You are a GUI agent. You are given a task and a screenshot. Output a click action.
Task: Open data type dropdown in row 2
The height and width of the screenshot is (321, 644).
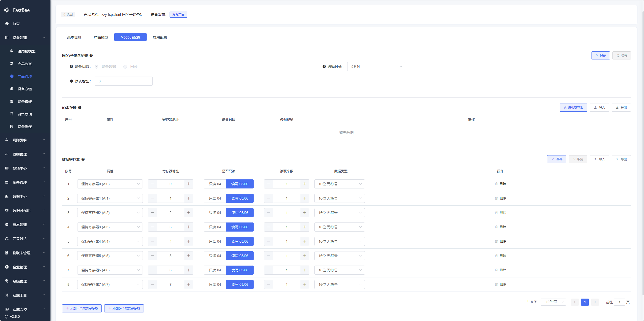[x=339, y=198]
